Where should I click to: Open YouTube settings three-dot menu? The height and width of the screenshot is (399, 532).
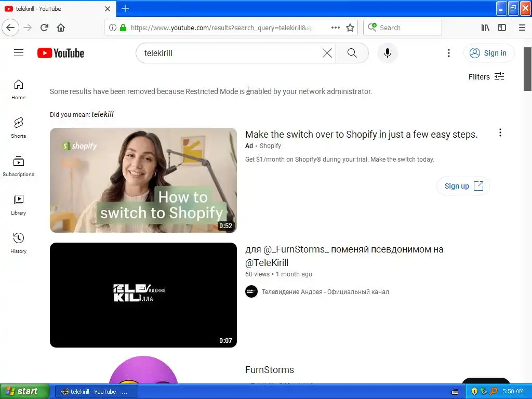[x=448, y=53]
